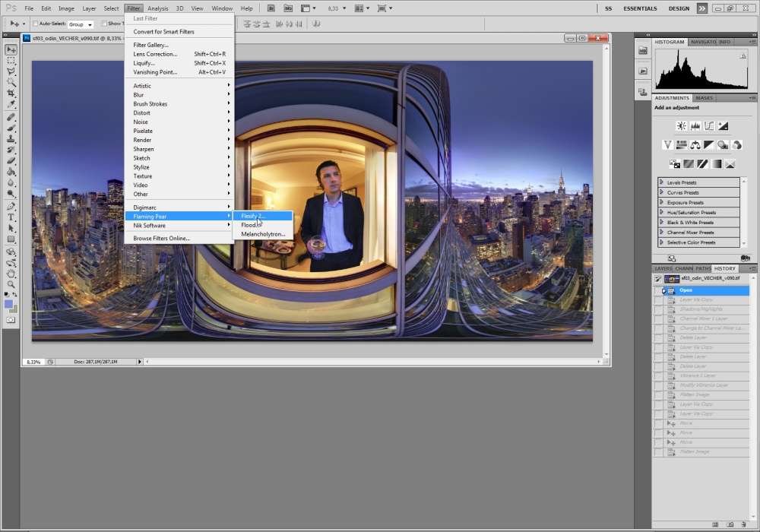Click the foreground color swatch
This screenshot has height=532, width=760.
(x=8, y=304)
